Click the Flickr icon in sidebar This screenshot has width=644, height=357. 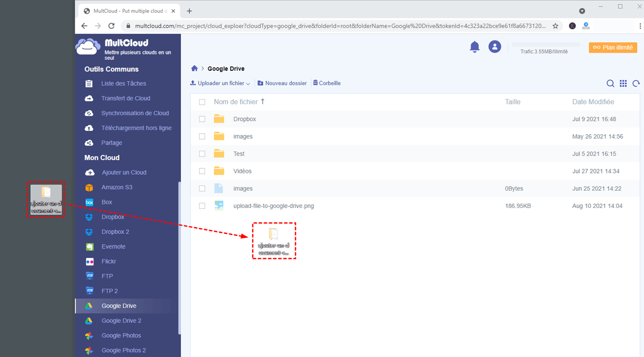(x=89, y=261)
